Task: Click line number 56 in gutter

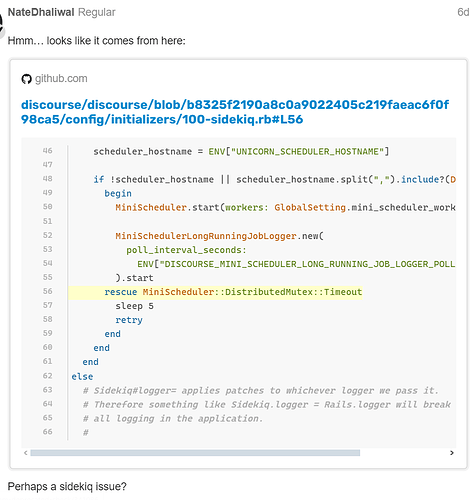Action: tap(47, 291)
